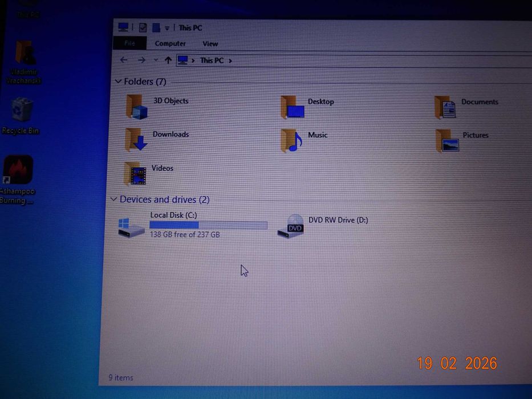532x399 pixels.
Task: Go up one level with Up arrow
Action: tap(168, 60)
